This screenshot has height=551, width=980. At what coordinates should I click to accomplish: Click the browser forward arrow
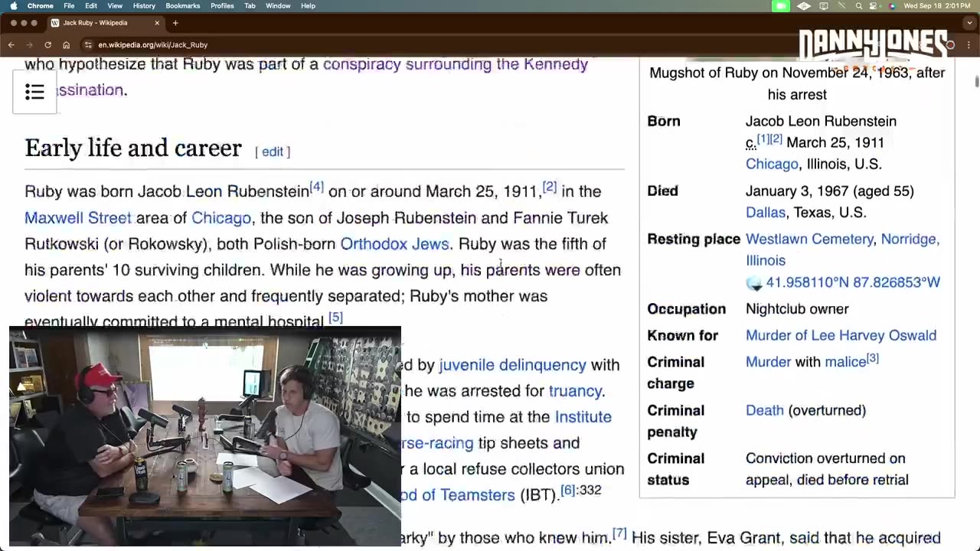click(29, 44)
